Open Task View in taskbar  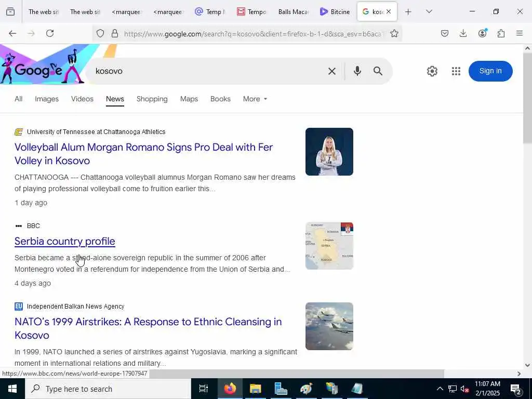[x=204, y=389]
